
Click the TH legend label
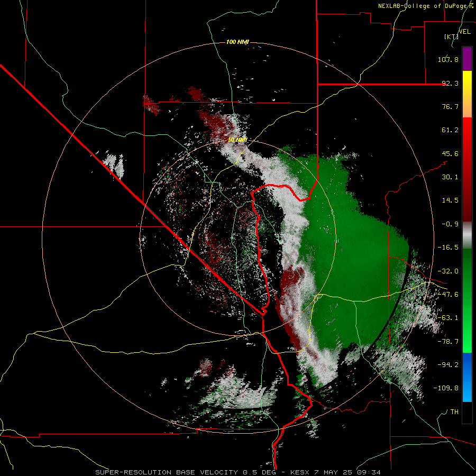454,412
